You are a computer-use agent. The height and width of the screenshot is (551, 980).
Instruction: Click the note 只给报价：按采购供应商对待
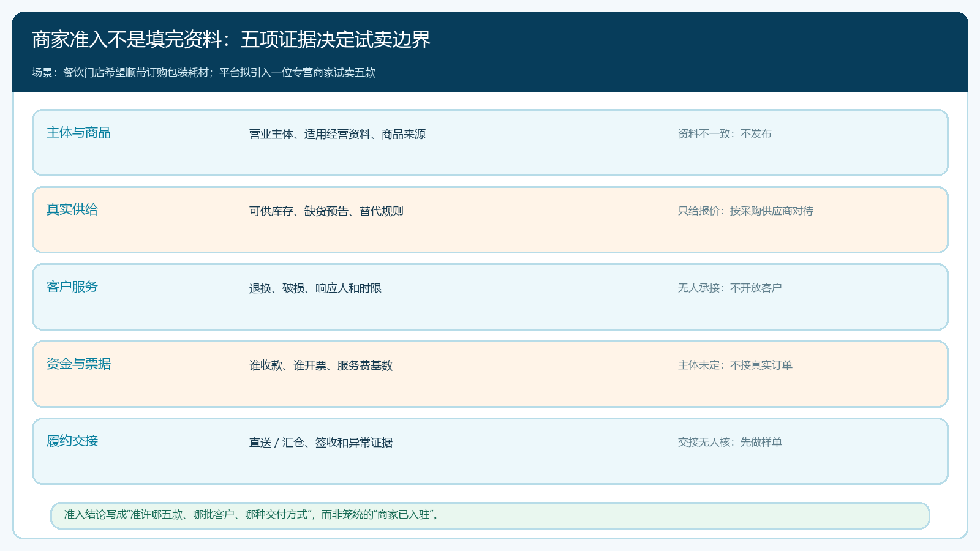[745, 211]
